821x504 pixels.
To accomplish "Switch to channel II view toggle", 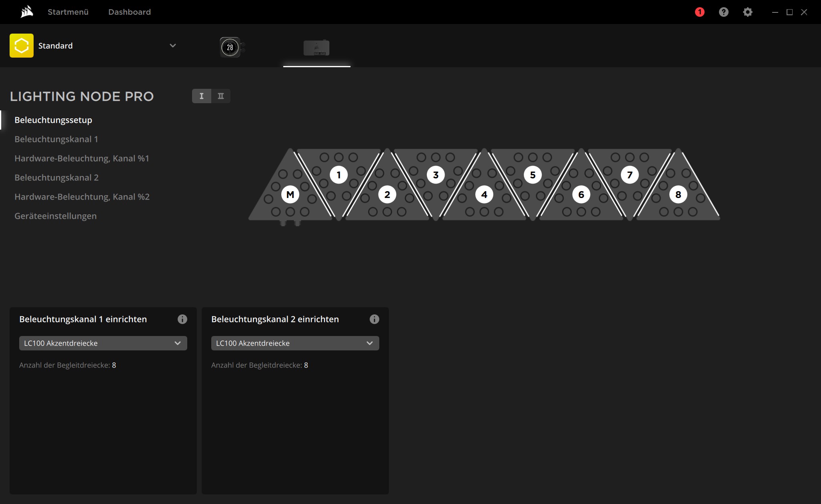I will coord(221,96).
